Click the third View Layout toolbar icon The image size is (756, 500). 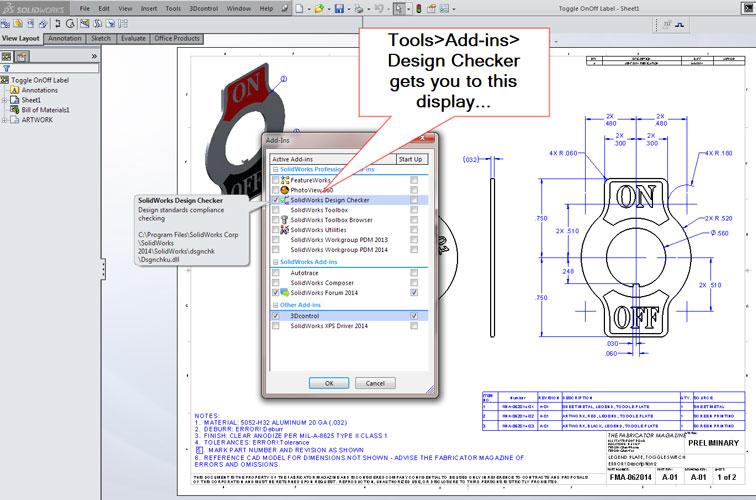[31, 23]
